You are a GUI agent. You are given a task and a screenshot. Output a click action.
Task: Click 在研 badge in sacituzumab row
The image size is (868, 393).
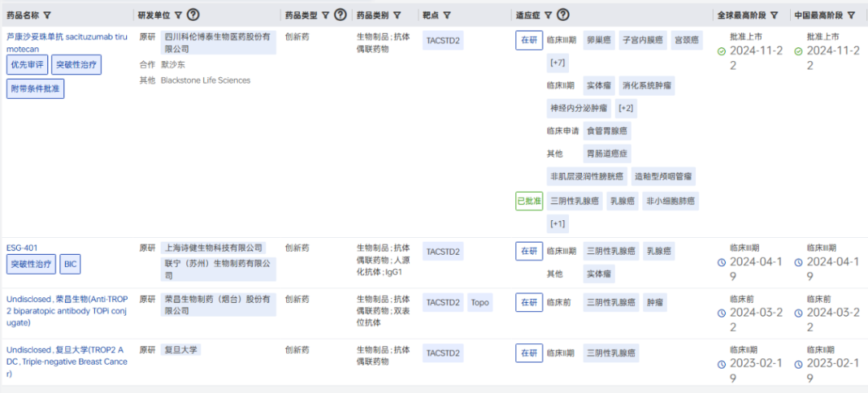[529, 40]
